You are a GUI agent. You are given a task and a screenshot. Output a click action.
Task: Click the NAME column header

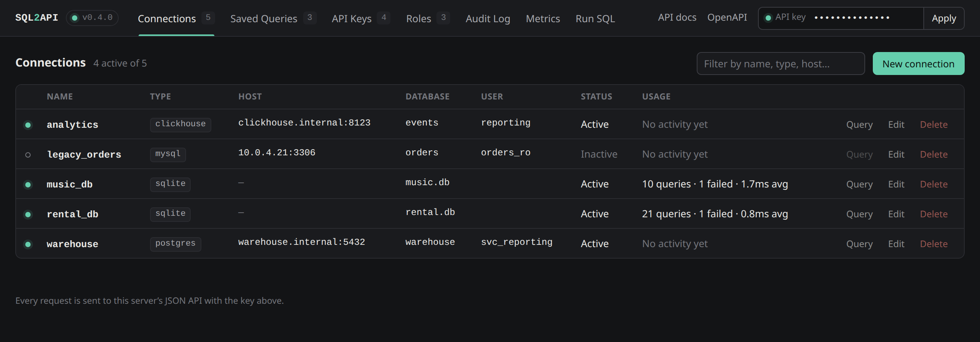click(60, 96)
